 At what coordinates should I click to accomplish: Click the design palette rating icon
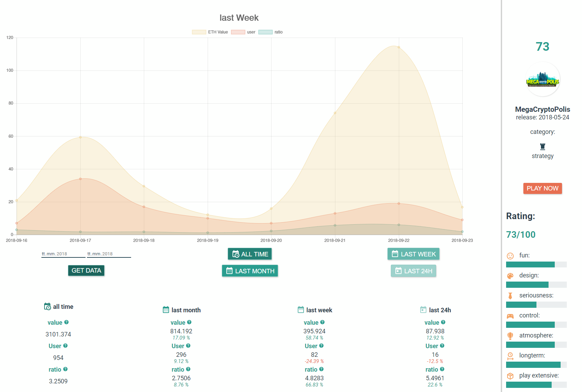pyautogui.click(x=510, y=276)
